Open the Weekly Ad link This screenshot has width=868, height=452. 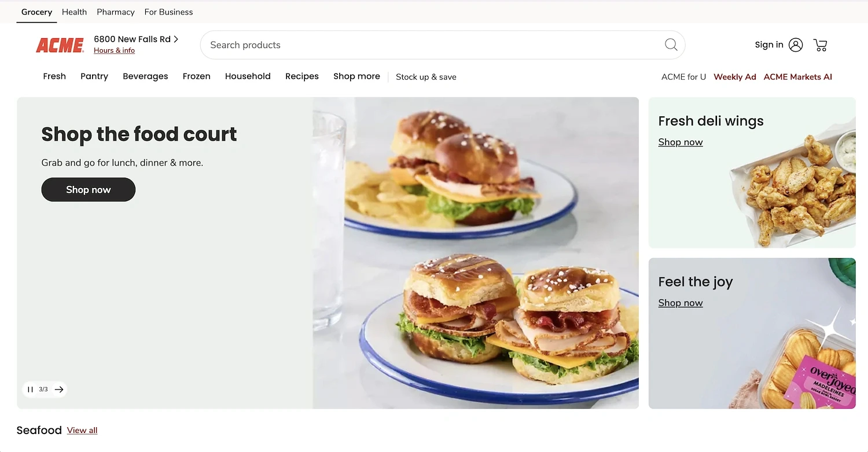click(x=735, y=77)
